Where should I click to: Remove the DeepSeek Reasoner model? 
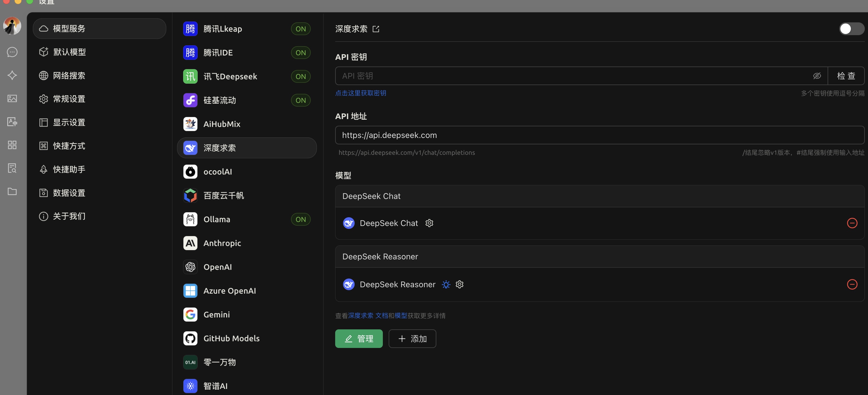click(x=852, y=284)
